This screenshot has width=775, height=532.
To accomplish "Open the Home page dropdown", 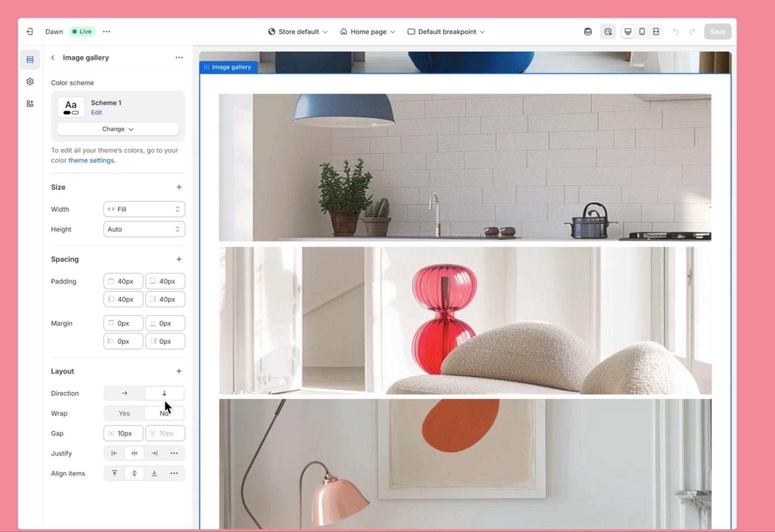I will click(368, 31).
